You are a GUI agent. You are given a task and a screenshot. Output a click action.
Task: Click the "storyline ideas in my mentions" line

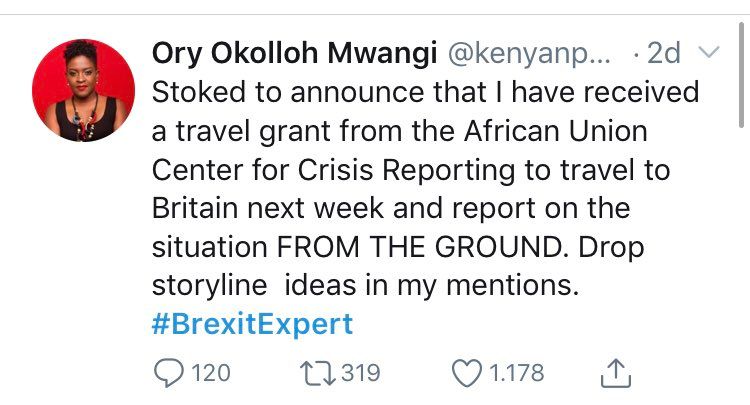(366, 285)
